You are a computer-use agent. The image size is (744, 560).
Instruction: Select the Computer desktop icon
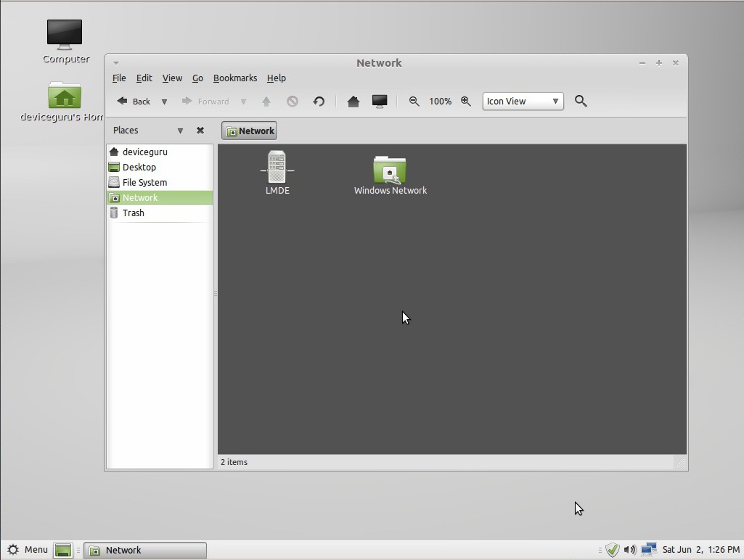point(65,41)
